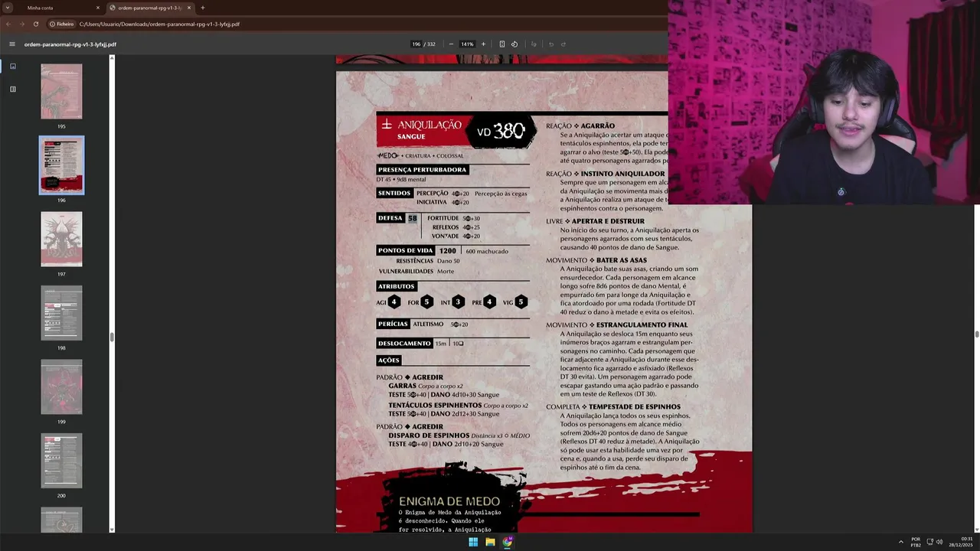Image resolution: width=980 pixels, height=551 pixels.
Task: Click the Ficheiro site info chip
Action: coord(62,24)
